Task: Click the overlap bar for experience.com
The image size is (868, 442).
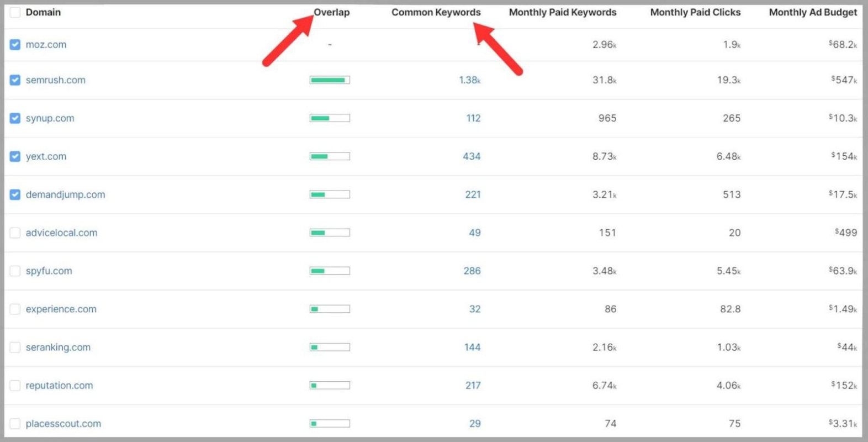Action: (x=330, y=309)
